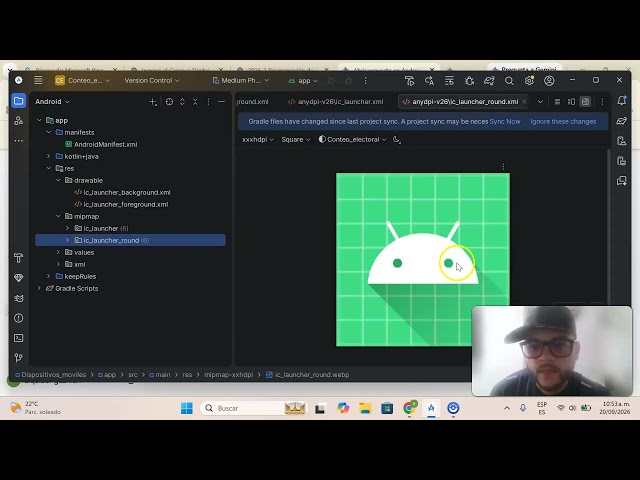Click mipmap-xxhdpi breadcrumb

pyautogui.click(x=229, y=375)
